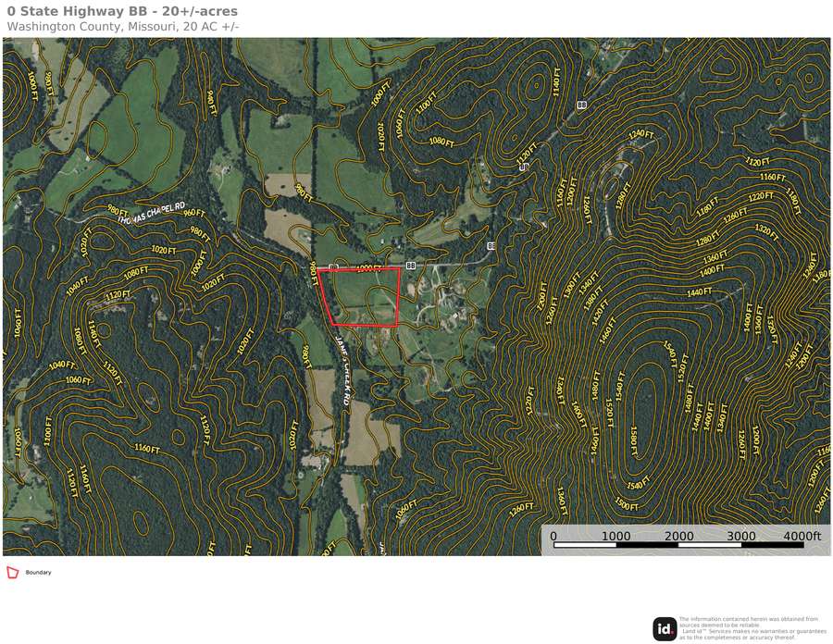Click the "1000" mark on the scale bar
This screenshot has height=644, width=833.
pos(615,536)
